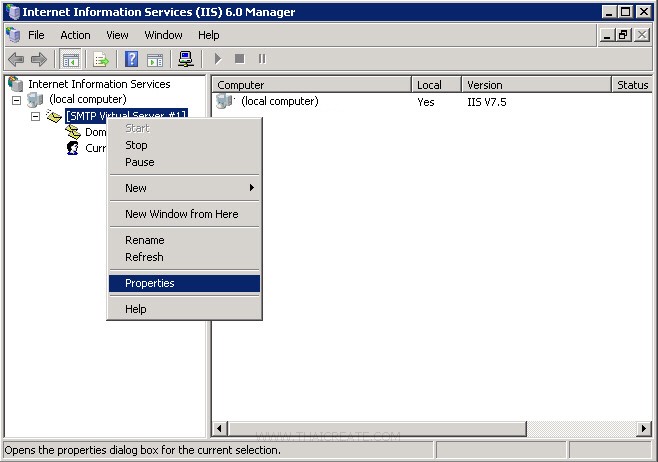Select New Window from Here
658x462 pixels.
(x=184, y=214)
